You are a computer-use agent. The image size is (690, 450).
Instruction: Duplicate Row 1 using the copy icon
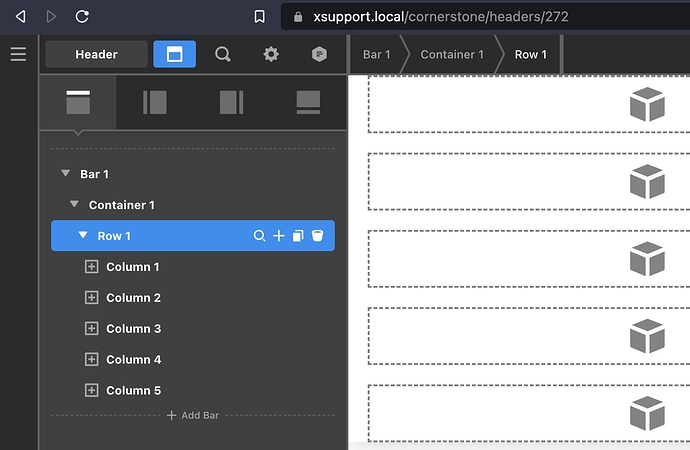[x=298, y=236]
